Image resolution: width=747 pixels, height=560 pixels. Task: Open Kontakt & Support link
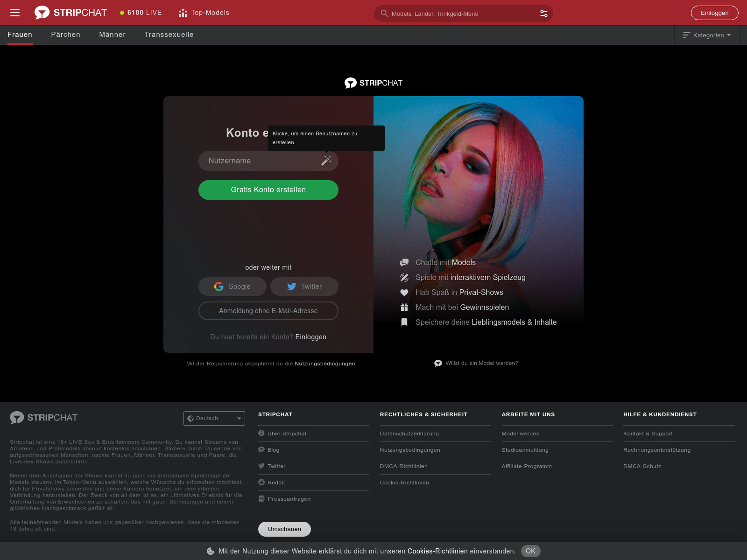648,434
